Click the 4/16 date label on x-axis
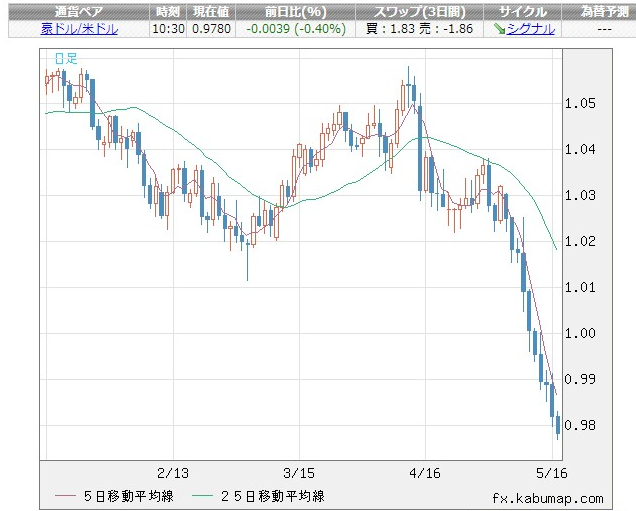Screen dimensions: 636x511 426,472
